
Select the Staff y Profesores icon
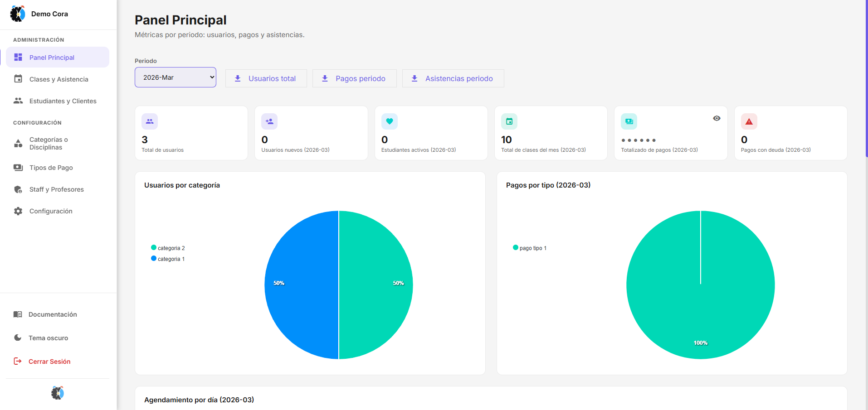click(x=18, y=189)
